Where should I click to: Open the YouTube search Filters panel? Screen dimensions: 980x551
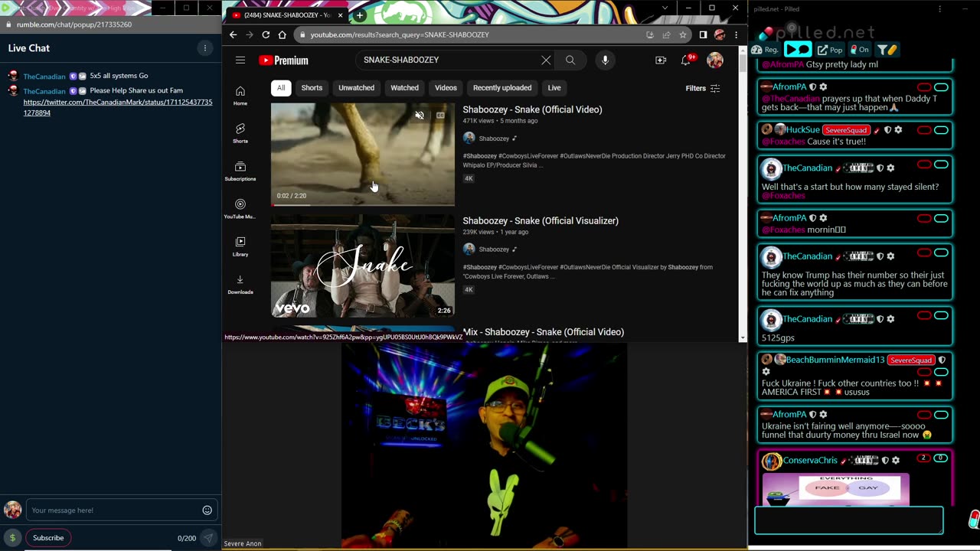click(703, 88)
